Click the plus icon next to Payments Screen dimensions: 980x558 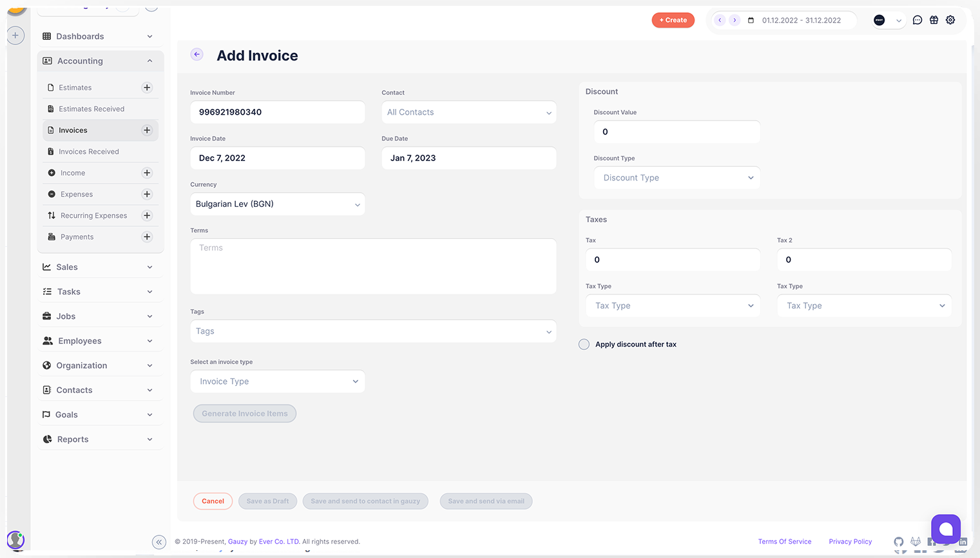click(x=147, y=236)
